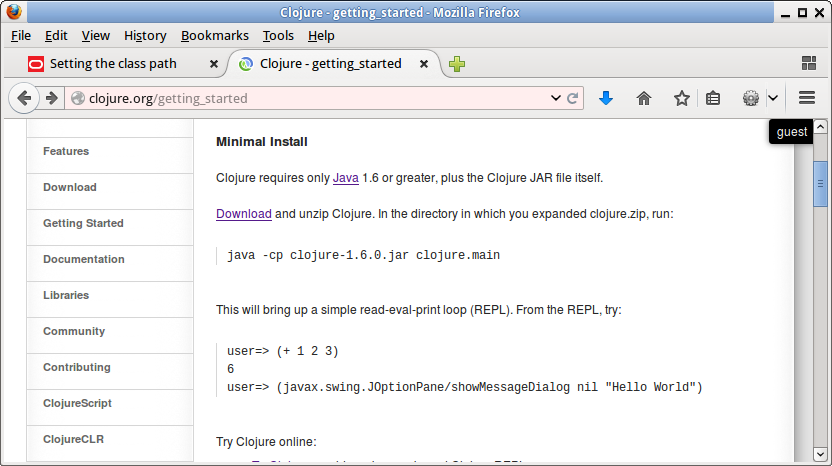Open the File menu
This screenshot has height=466, width=832.
[21, 36]
